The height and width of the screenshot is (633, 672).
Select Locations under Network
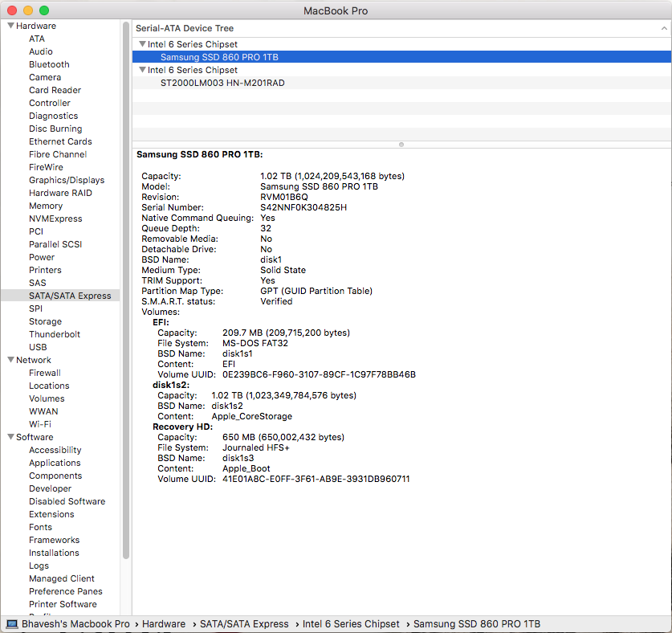pyautogui.click(x=49, y=386)
